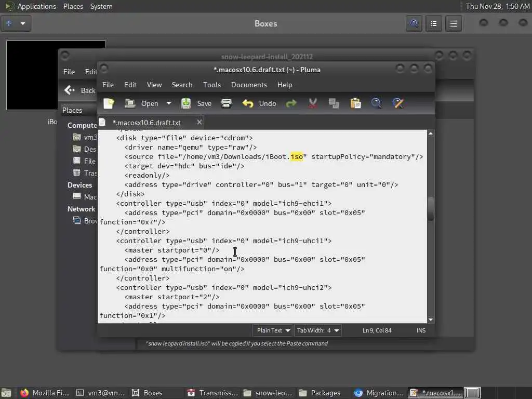Close the macosx10.6.draft.txt tab
532x399 pixels.
pos(199,122)
